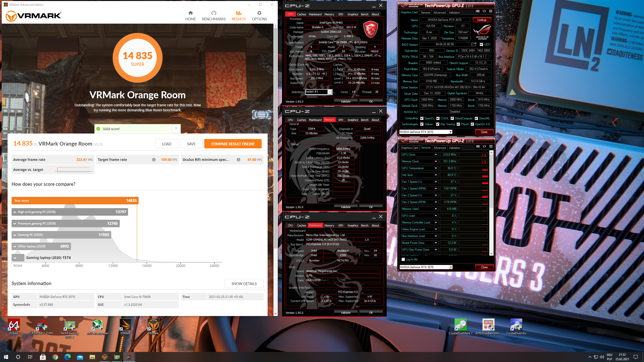
Task: Refresh the GPU-Z Sensors window
Action: (484, 147)
